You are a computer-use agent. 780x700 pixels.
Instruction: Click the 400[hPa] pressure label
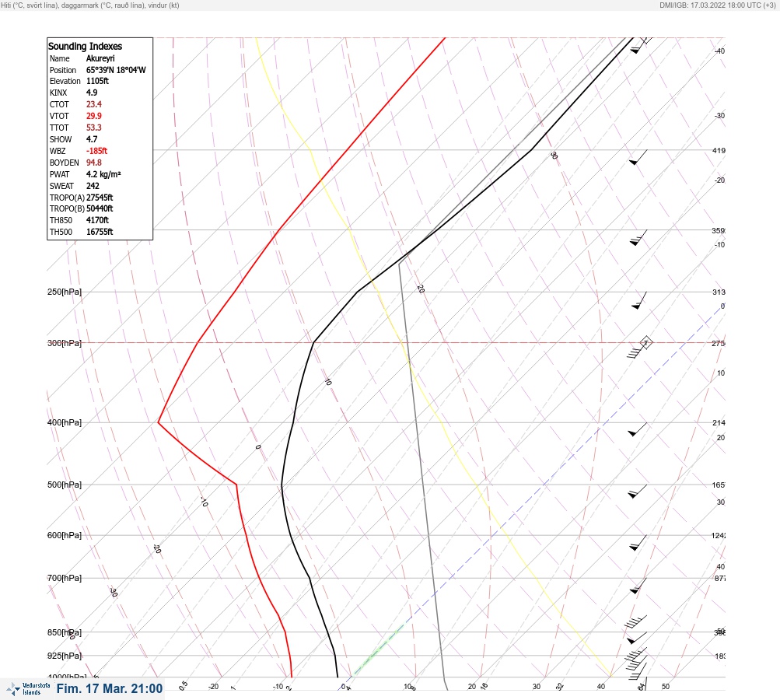click(x=65, y=422)
